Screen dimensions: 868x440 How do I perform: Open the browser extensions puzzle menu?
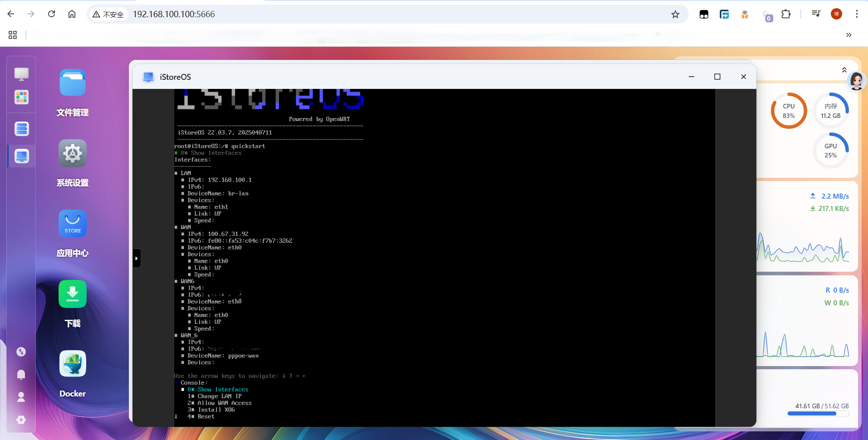[786, 15]
